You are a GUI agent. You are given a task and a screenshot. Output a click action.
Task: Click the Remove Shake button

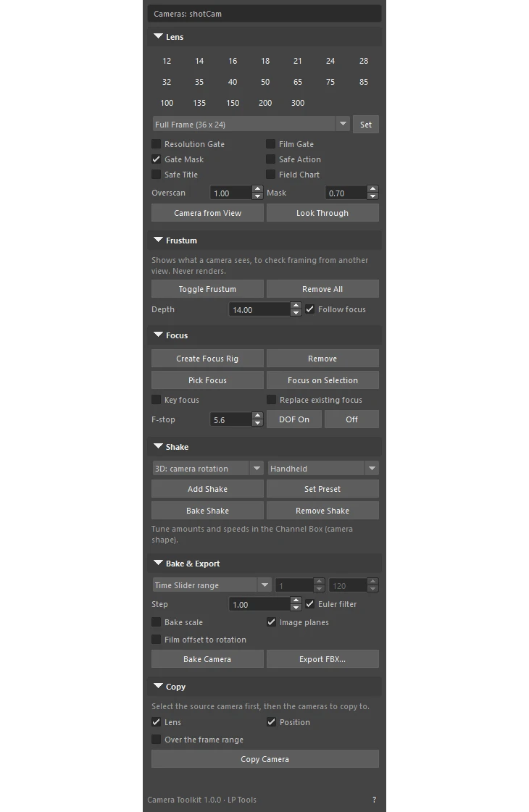(322, 511)
